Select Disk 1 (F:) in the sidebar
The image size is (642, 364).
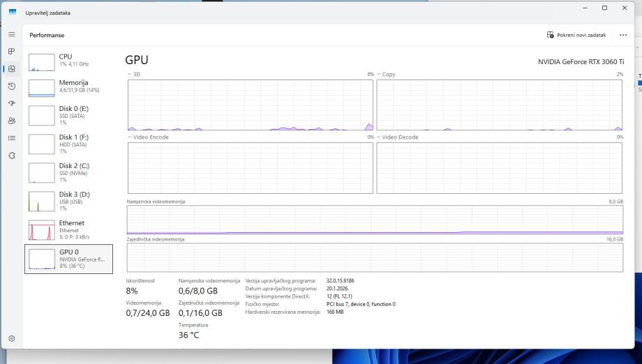[68, 144]
